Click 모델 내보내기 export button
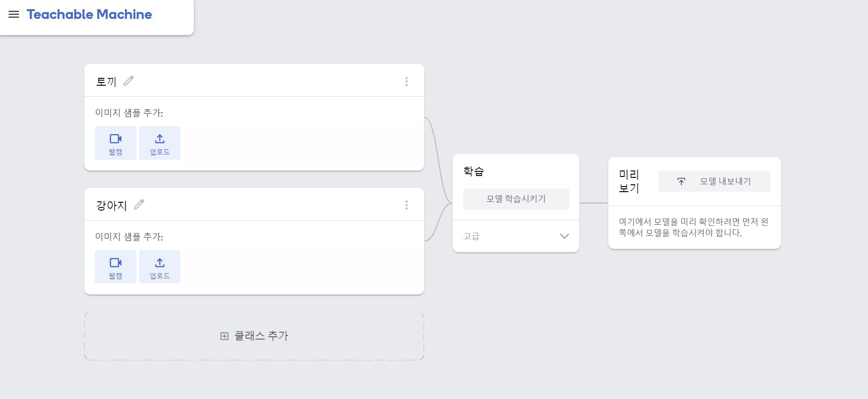This screenshot has width=868, height=399. point(714,182)
